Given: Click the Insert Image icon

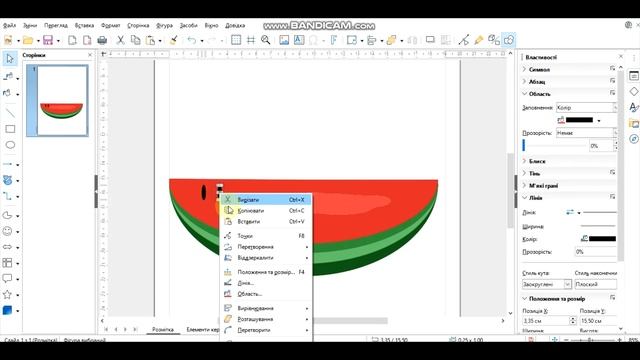Looking at the screenshot, I should [x=284, y=40].
